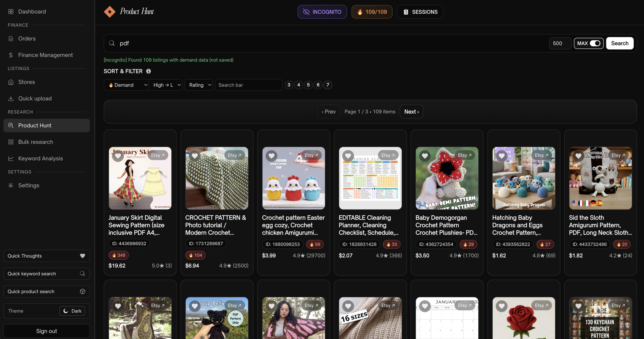Screen dimensions: 644x339
Task: Open the Demand sort dropdown
Action: click(126, 85)
